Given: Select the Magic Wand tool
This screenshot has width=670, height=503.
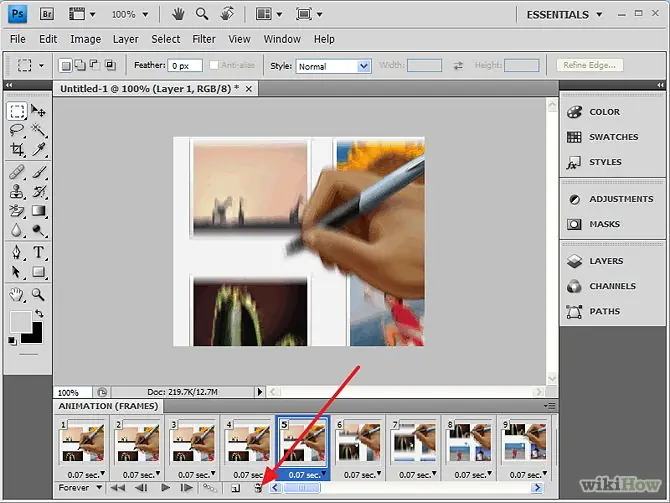Looking at the screenshot, I should [x=38, y=130].
